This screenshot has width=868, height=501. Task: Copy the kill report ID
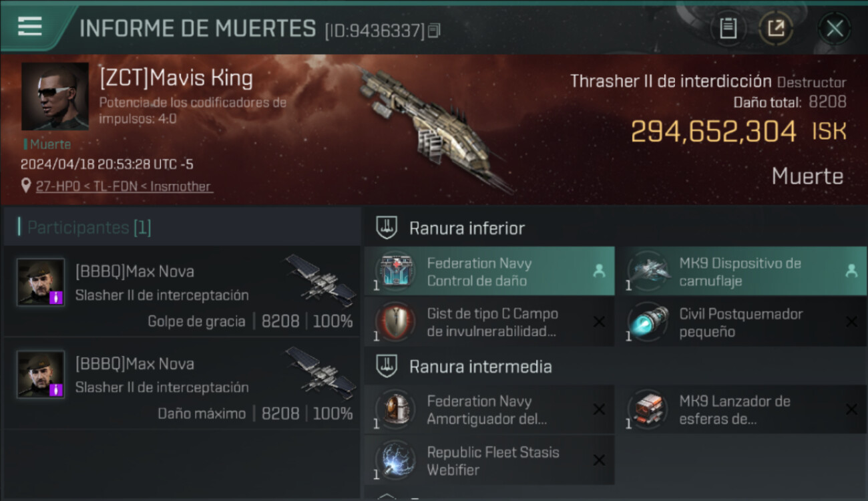pyautogui.click(x=434, y=31)
